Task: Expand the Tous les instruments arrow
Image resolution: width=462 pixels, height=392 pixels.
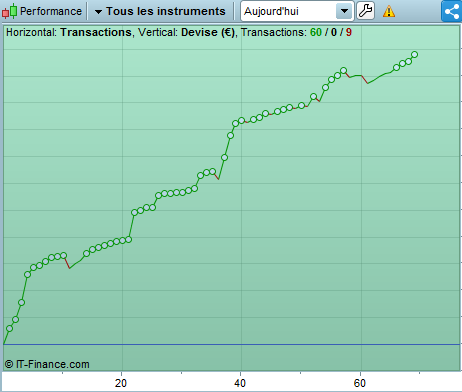Action: click(98, 12)
